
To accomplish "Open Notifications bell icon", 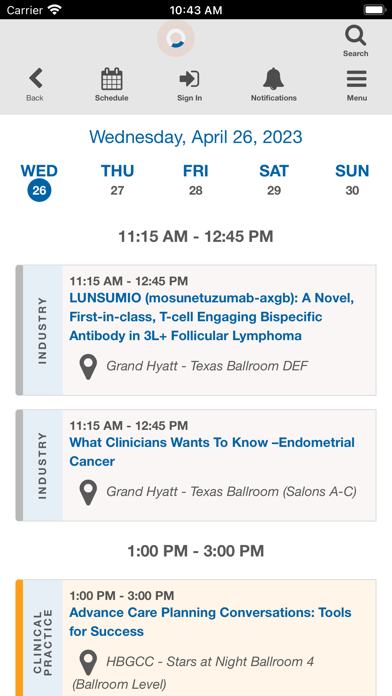I will (273, 79).
